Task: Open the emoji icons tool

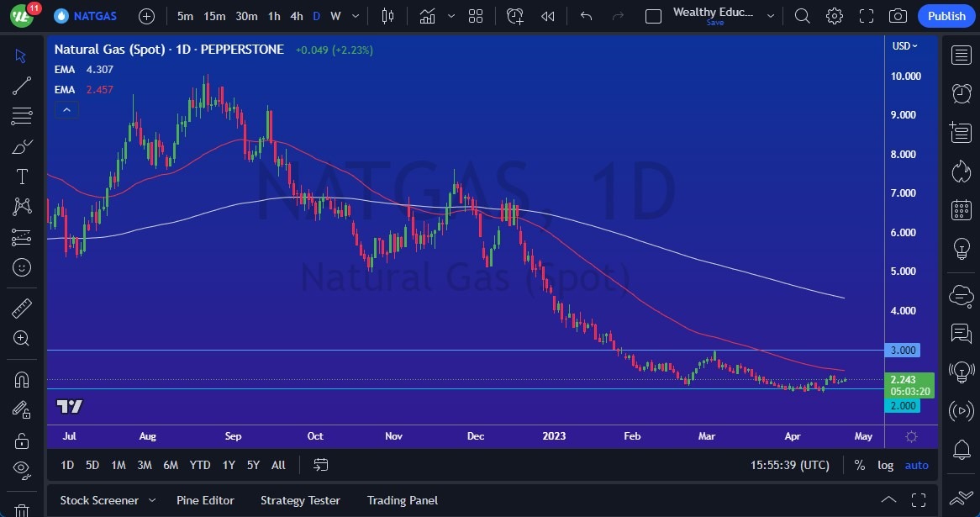Action: 22,267
